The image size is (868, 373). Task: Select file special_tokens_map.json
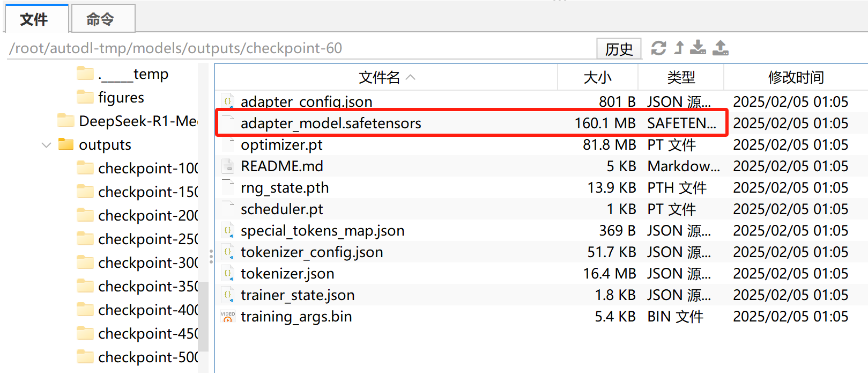click(323, 231)
